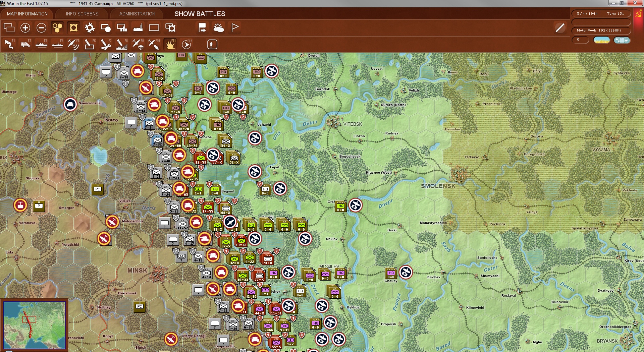
Task: Click the flag with arrow icon
Action: click(202, 28)
